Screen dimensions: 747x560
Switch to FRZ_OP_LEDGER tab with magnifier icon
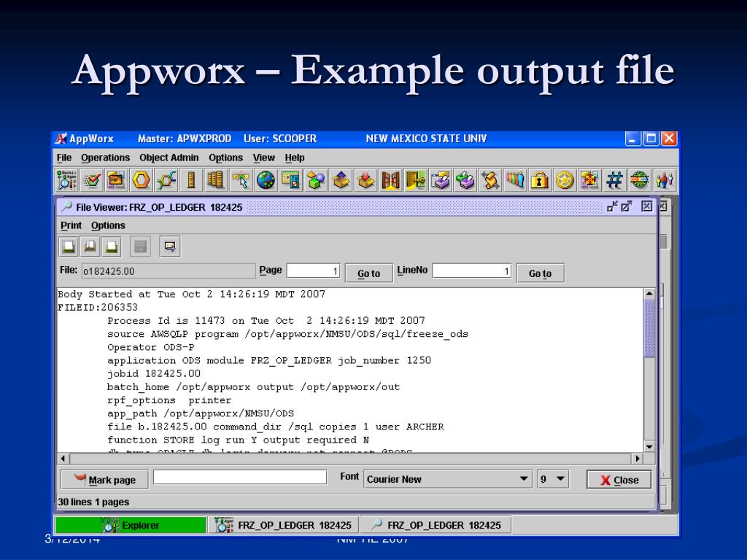436,525
